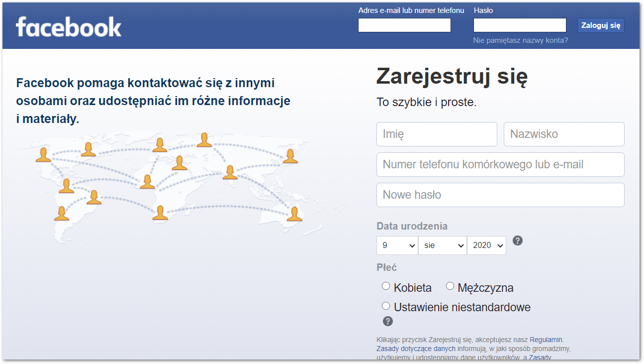Select the Kobieta gender radio button

pyautogui.click(x=386, y=286)
